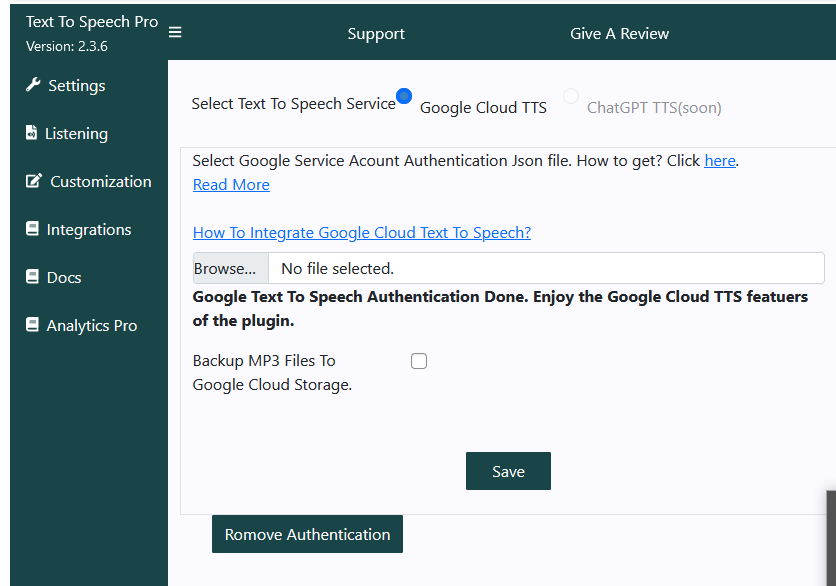Open Integrations in the sidebar

click(x=89, y=230)
